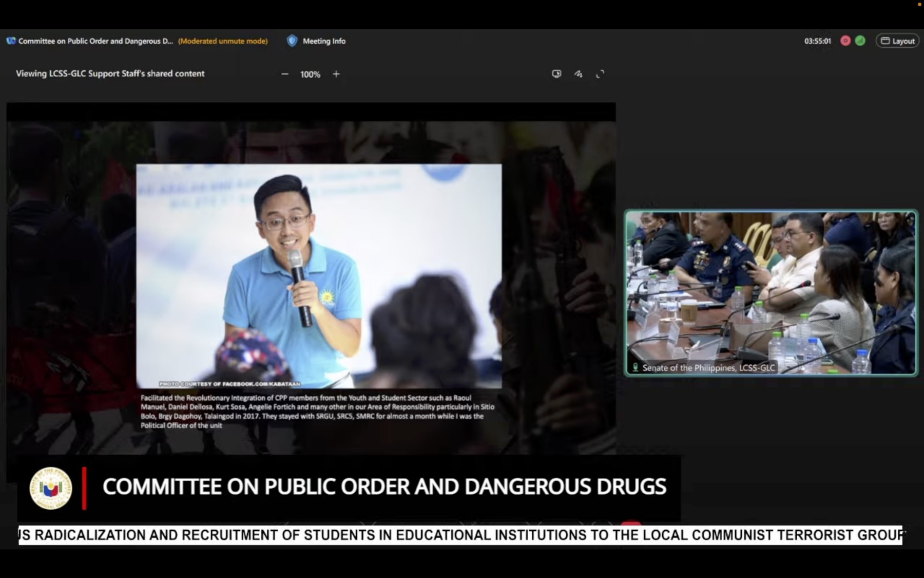Zoom out shared content with minus
Screen dimensions: 924x578
[x=285, y=74]
